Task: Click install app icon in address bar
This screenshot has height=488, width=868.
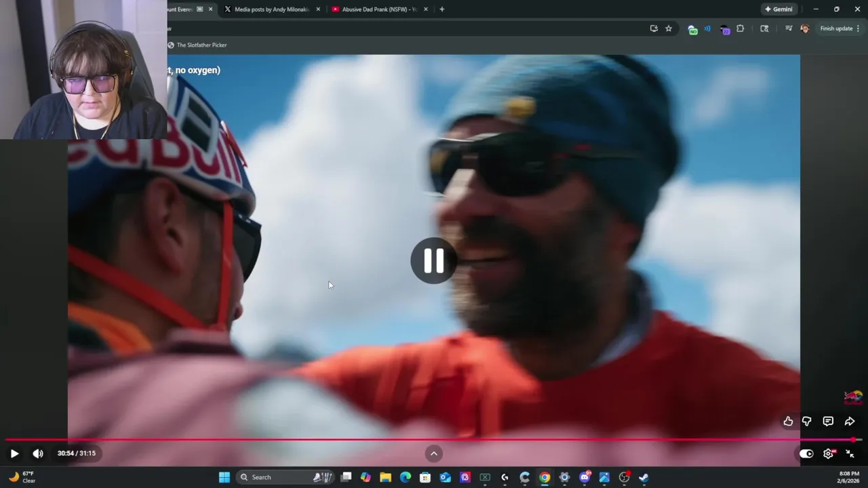Action: tap(654, 28)
